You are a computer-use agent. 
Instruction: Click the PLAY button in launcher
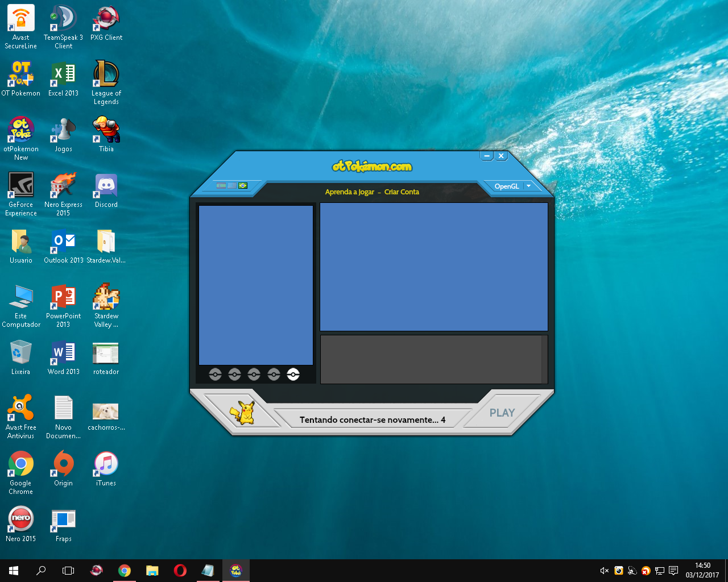(x=502, y=413)
